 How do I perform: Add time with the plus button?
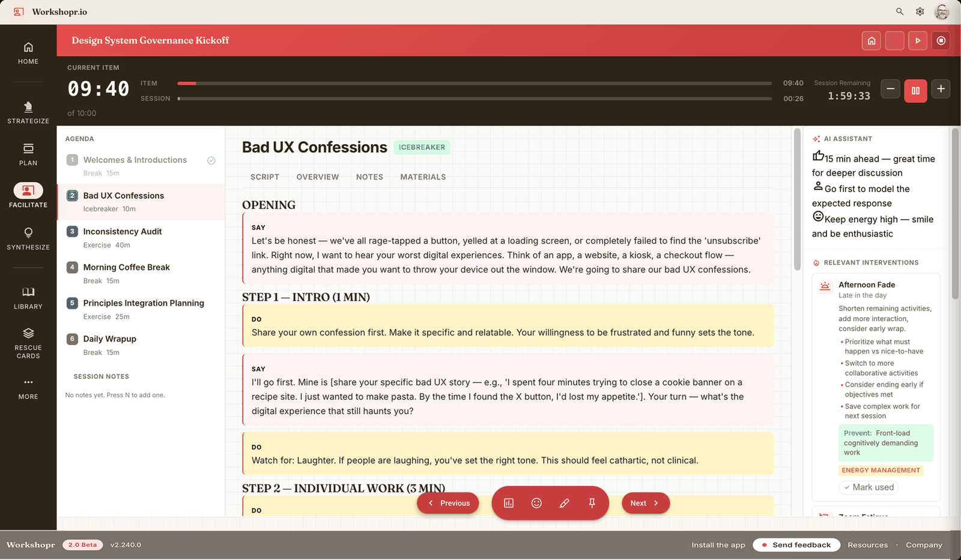[941, 89]
